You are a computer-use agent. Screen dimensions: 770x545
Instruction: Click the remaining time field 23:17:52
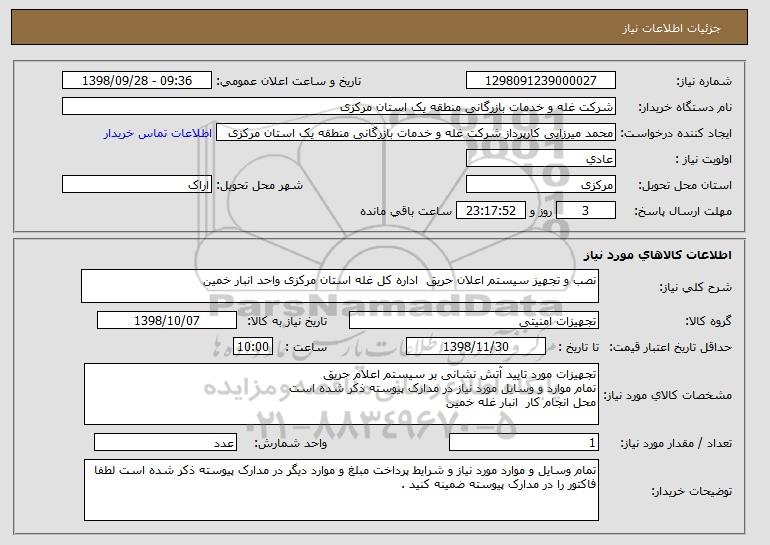(x=491, y=211)
